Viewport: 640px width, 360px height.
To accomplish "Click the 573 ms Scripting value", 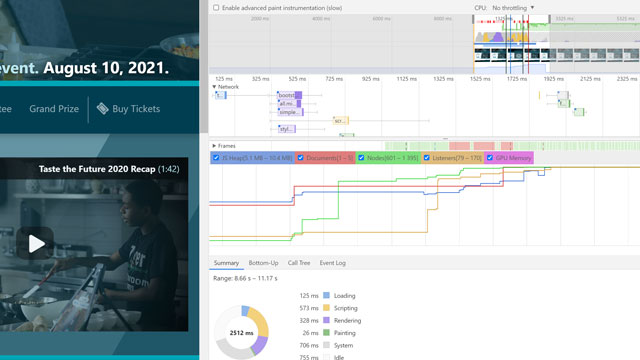I will pyautogui.click(x=309, y=308).
